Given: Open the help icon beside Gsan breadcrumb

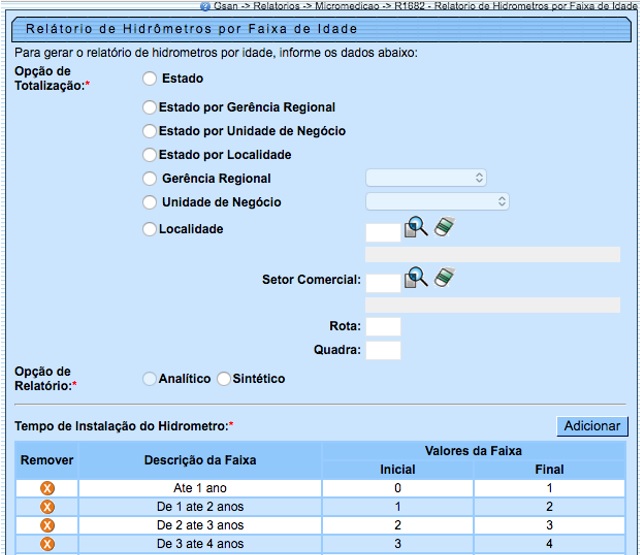Looking at the screenshot, I should click(205, 6).
